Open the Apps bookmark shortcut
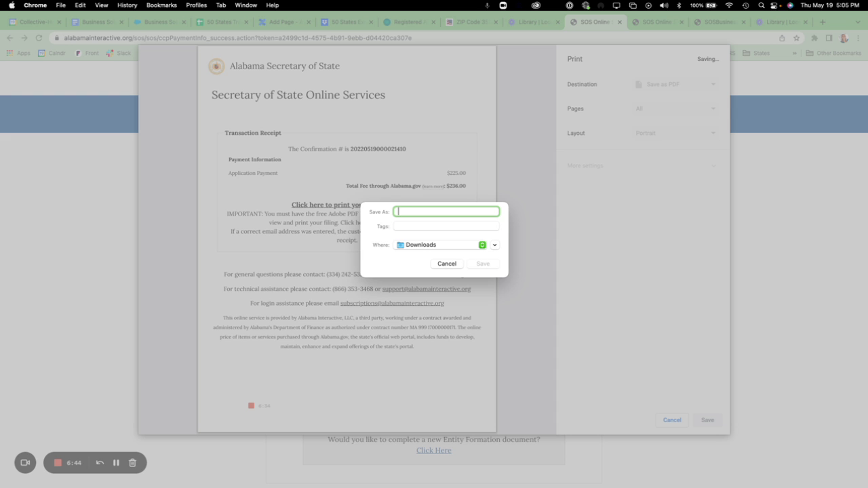Screen dimensions: 868x488 pyautogui.click(x=18, y=53)
